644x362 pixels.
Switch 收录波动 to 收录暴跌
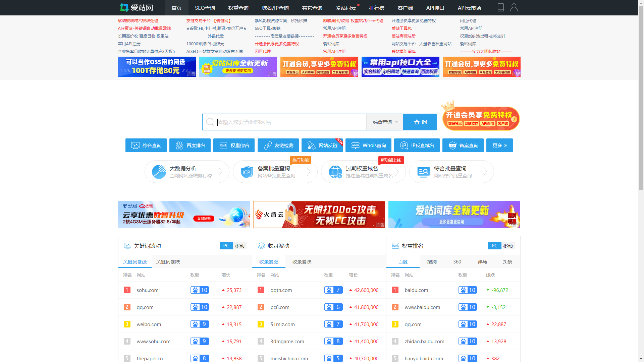pyautogui.click(x=301, y=262)
